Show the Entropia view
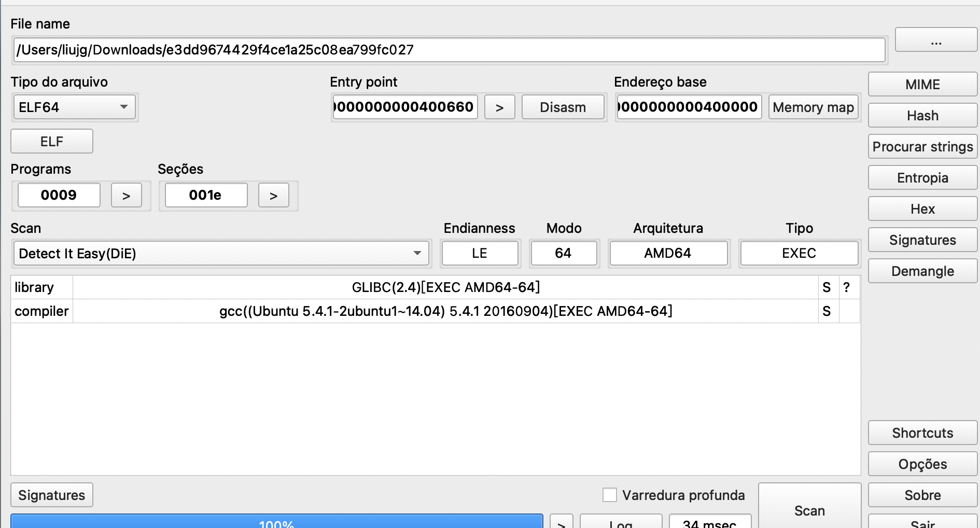The width and height of the screenshot is (980, 528). (x=922, y=178)
